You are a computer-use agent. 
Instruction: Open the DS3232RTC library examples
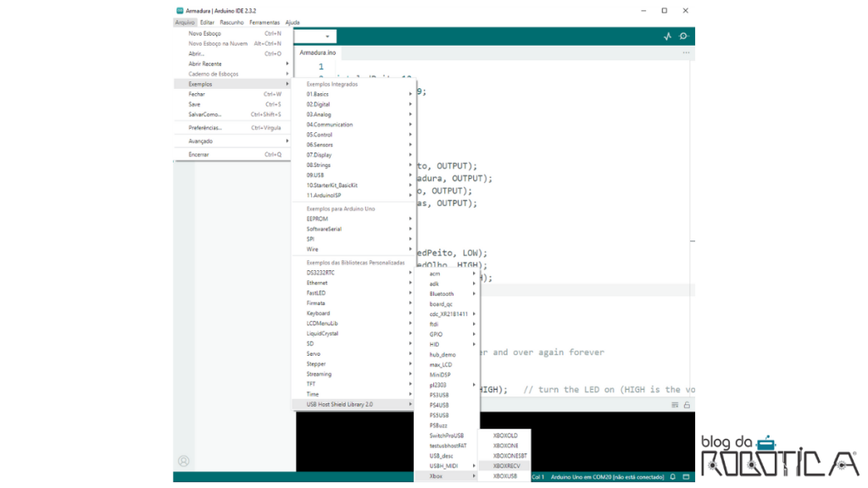point(353,273)
